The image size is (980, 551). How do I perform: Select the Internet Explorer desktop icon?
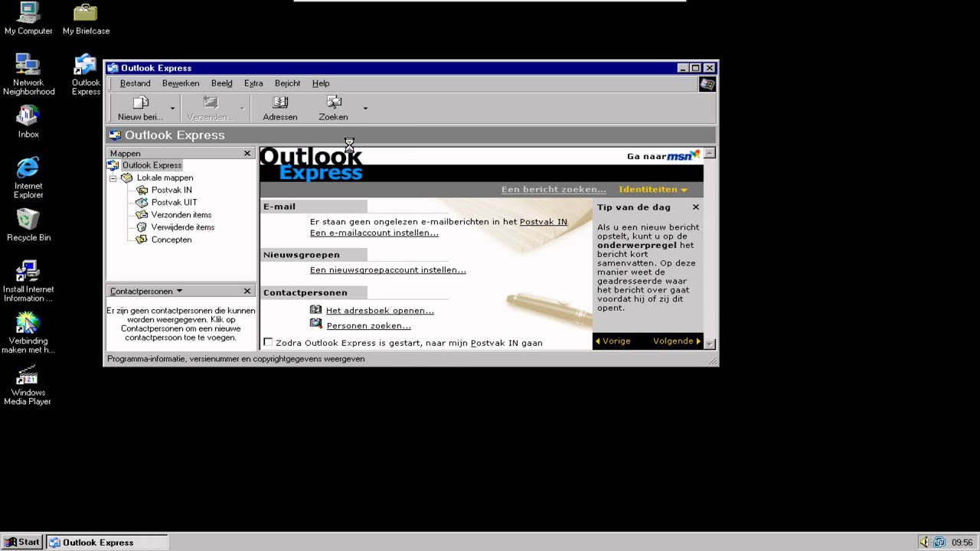pyautogui.click(x=28, y=168)
